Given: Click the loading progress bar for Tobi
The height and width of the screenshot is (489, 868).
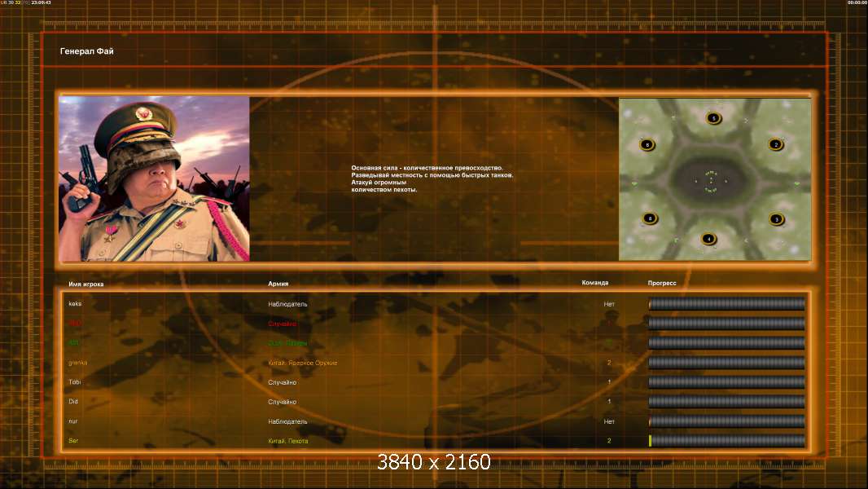Looking at the screenshot, I should [726, 382].
